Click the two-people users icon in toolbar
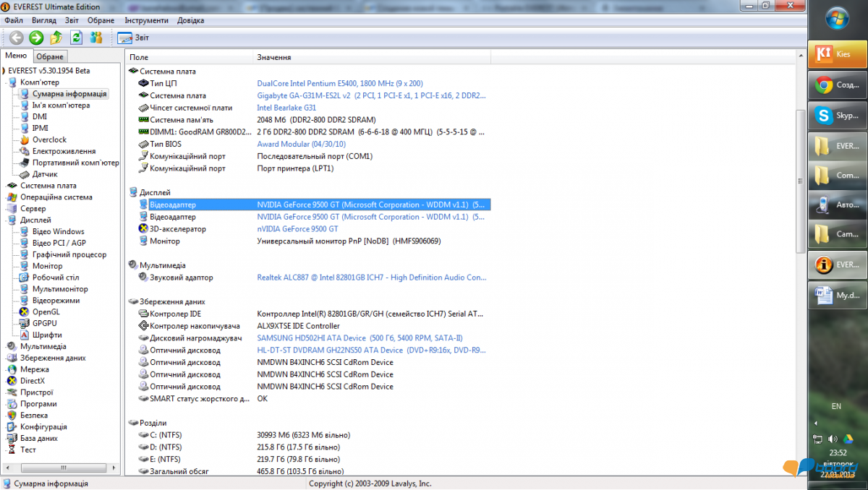This screenshot has width=868, height=490. (x=96, y=38)
